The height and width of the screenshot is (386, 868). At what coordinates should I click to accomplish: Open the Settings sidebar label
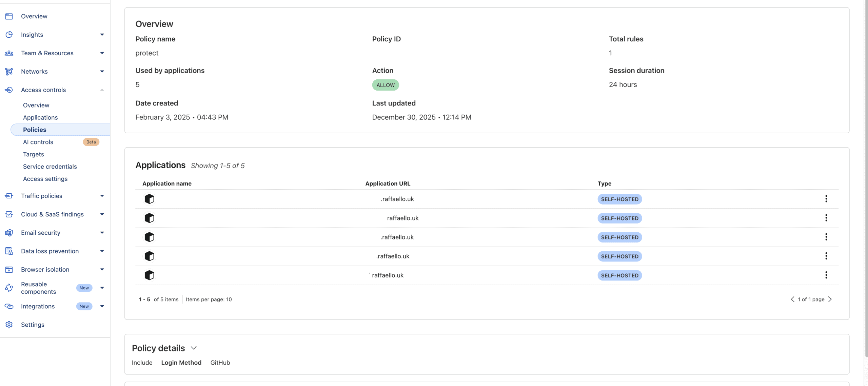pyautogui.click(x=33, y=325)
